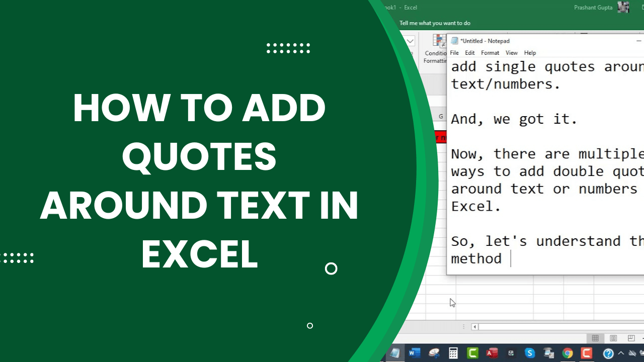The width and height of the screenshot is (644, 362).
Task: Switch to Notepad via its taskbar icon
Action: point(395,353)
